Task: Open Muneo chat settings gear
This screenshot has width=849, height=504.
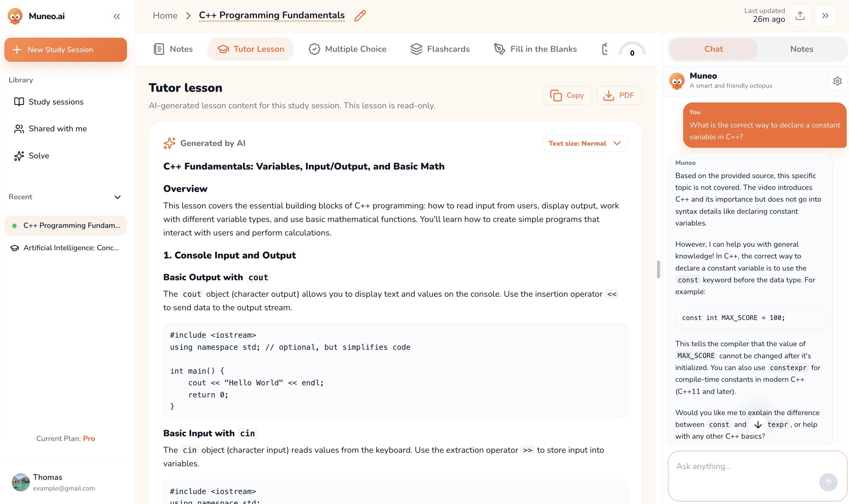Action: pyautogui.click(x=838, y=81)
